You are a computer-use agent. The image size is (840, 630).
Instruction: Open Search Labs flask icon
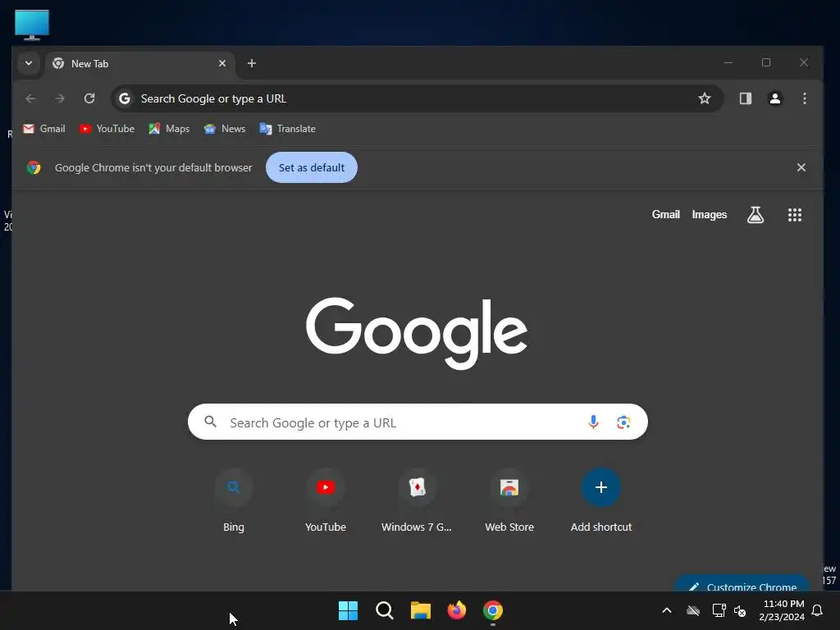(756, 215)
